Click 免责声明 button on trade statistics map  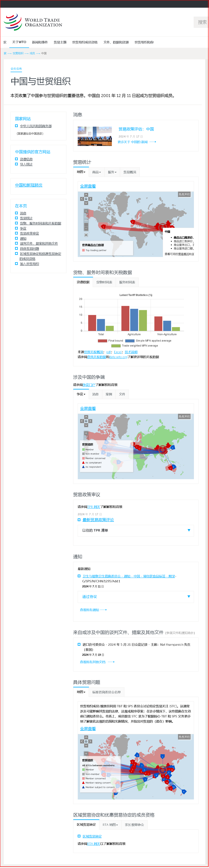coord(184,194)
